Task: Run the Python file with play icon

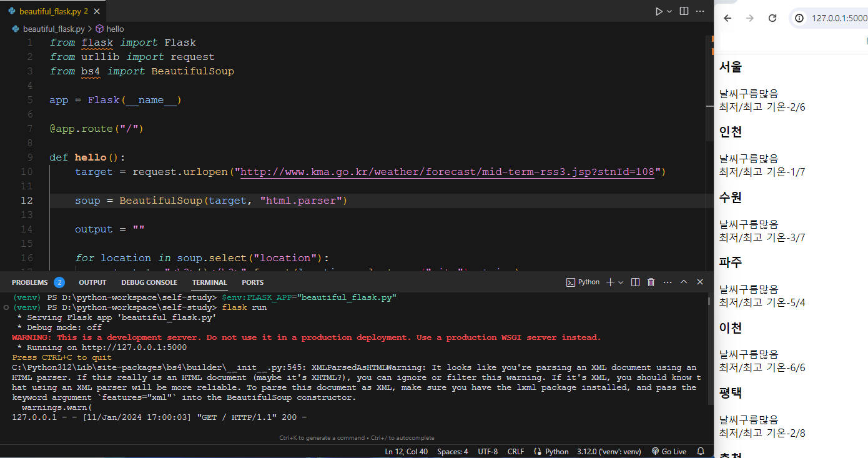Action: pyautogui.click(x=659, y=11)
